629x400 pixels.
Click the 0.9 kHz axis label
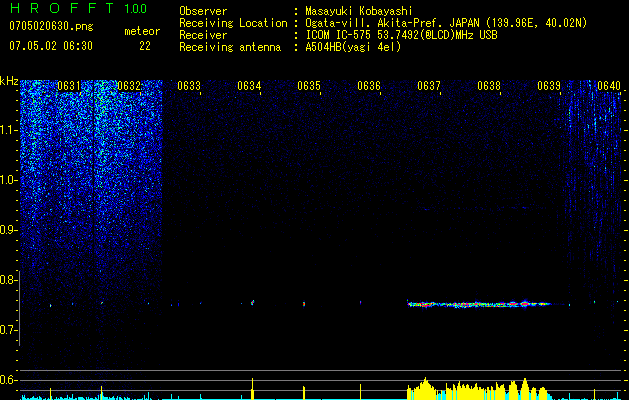pyautogui.click(x=7, y=230)
